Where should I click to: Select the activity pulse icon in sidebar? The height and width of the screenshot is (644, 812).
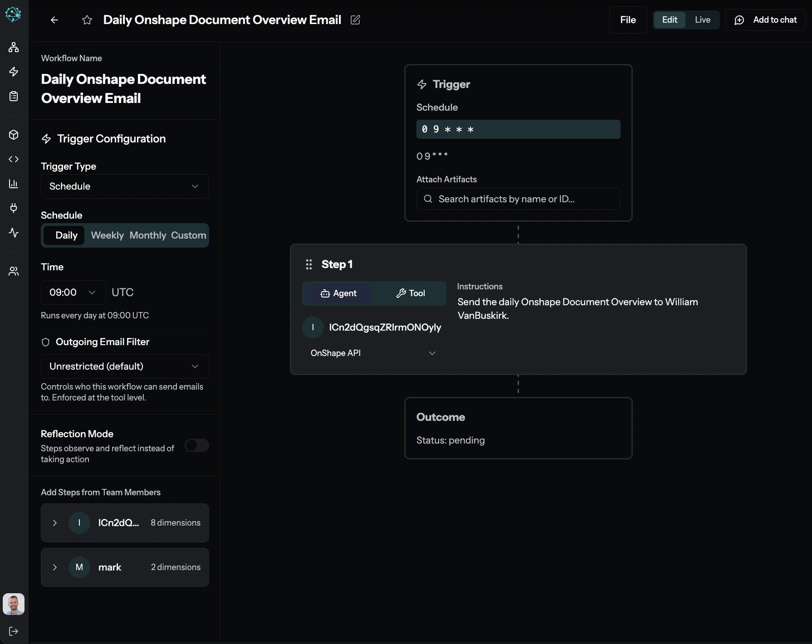pos(13,233)
